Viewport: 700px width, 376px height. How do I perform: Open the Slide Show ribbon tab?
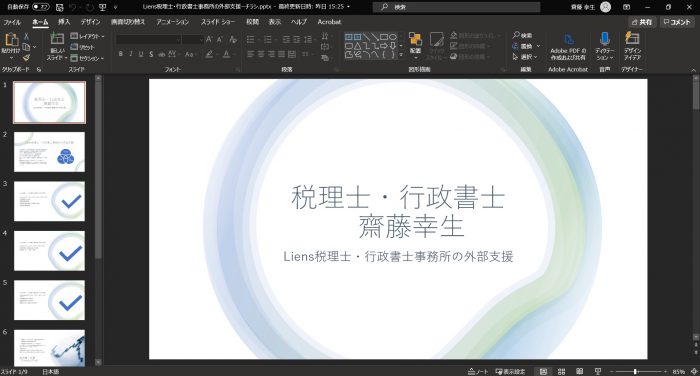click(218, 22)
